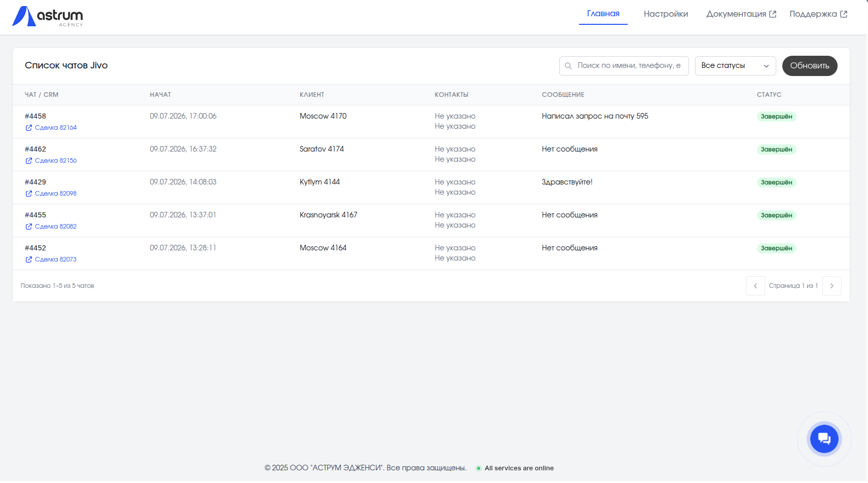Image resolution: width=868 pixels, height=483 pixels.
Task: Click the СТАТУС column header
Action: click(x=769, y=95)
